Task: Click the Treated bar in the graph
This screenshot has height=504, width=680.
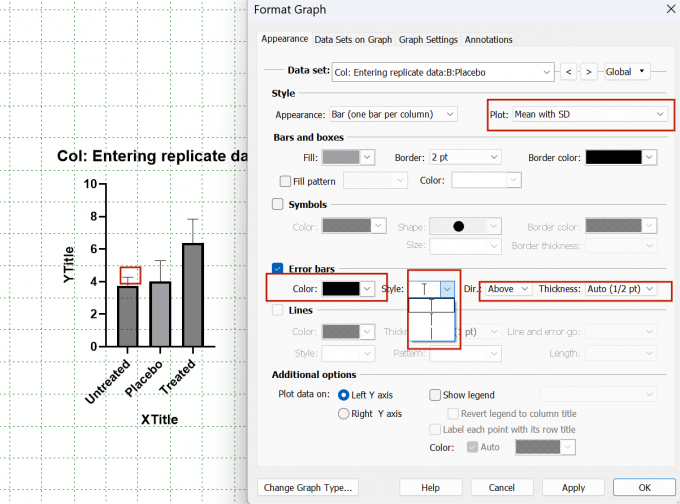Action: [x=193, y=295]
